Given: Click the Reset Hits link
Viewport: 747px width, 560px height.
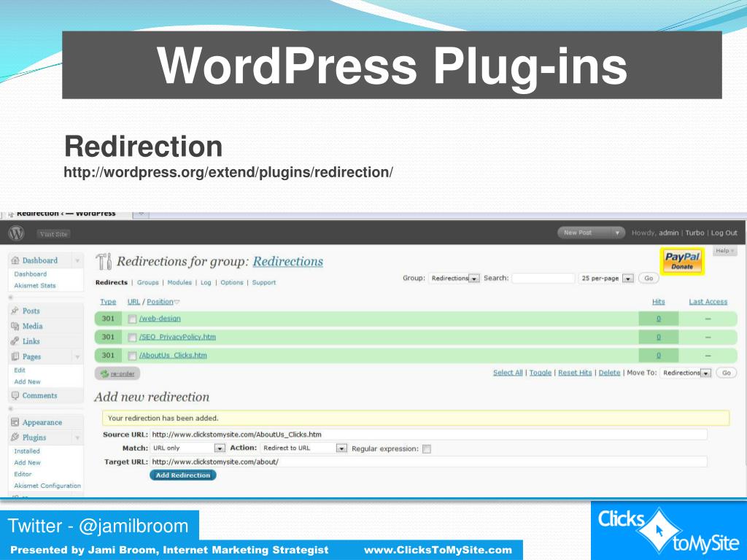Looking at the screenshot, I should tap(575, 373).
